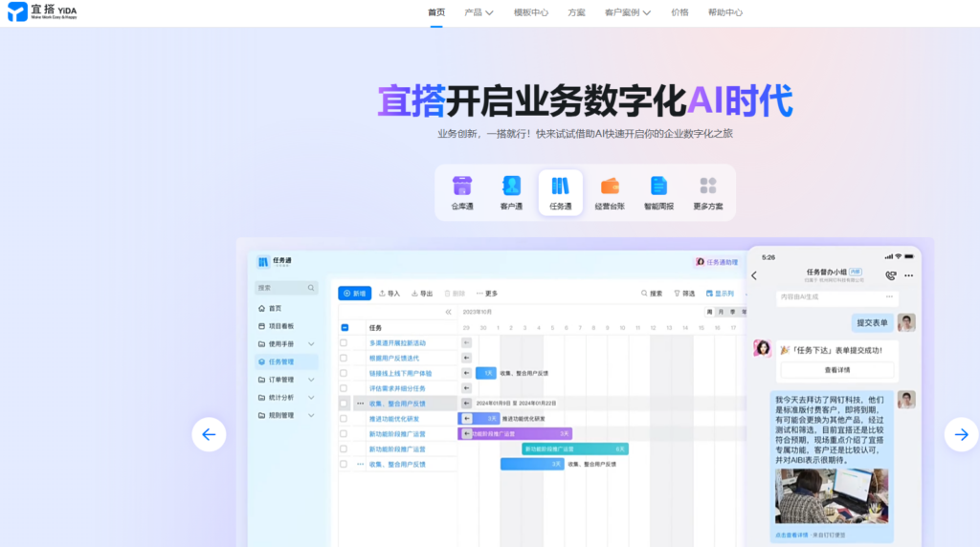Check the highlighted 收集、整合用户反馈 row checkbox
Screen dimensions: 980x547
[344, 404]
